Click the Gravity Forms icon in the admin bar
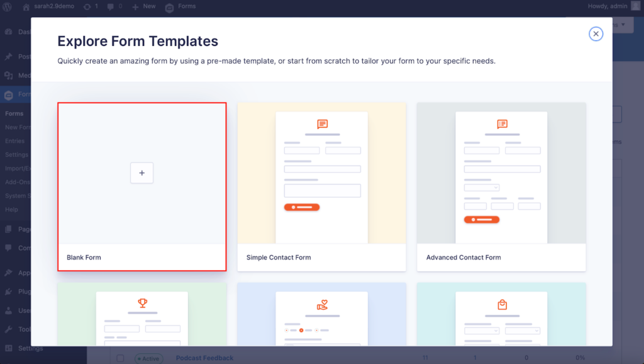 click(x=169, y=6)
